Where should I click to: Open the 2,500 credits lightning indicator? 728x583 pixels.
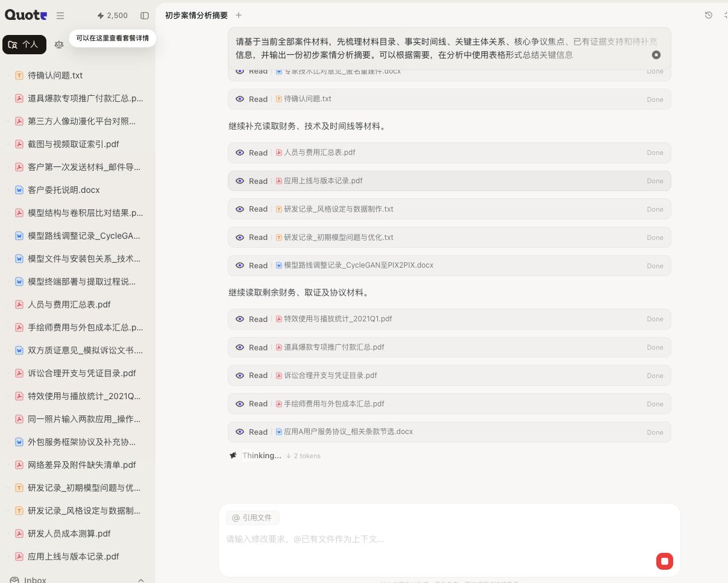click(x=113, y=16)
